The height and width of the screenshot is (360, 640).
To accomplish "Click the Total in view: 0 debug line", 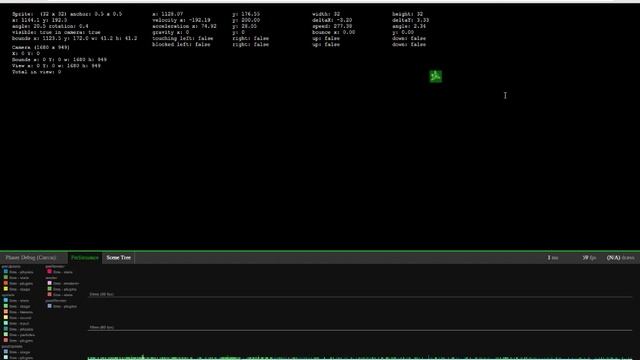I will [x=37, y=72].
